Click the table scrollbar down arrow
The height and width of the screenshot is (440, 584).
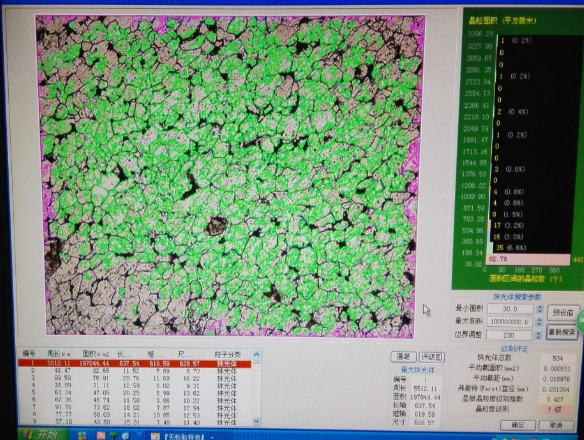pyautogui.click(x=256, y=421)
